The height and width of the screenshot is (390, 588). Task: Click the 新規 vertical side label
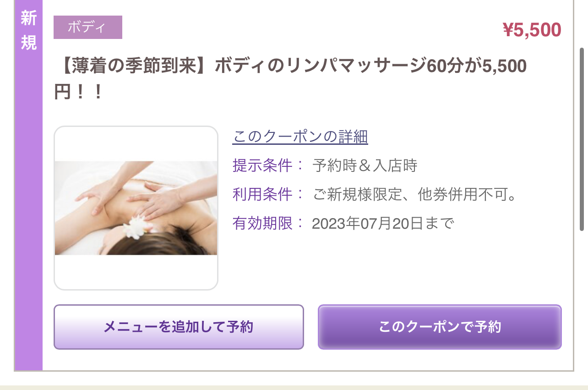coord(28,30)
